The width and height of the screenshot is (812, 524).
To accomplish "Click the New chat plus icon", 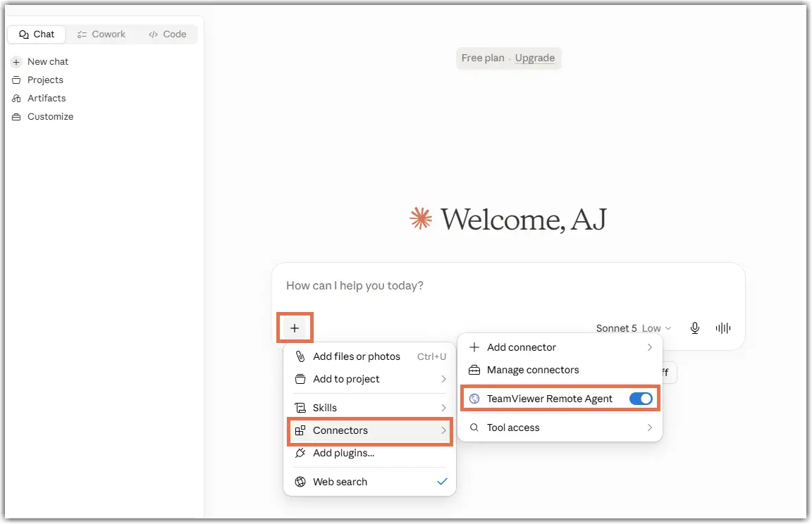I will [x=16, y=62].
